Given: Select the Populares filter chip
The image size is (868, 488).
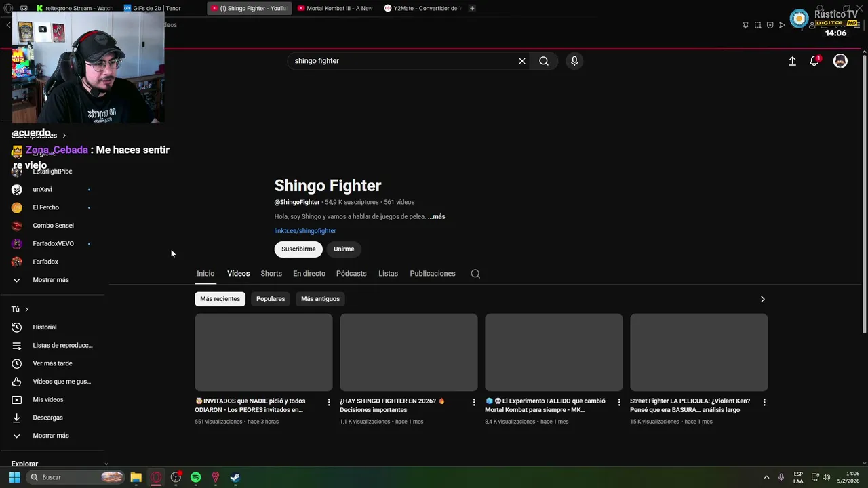Looking at the screenshot, I should click(x=271, y=299).
